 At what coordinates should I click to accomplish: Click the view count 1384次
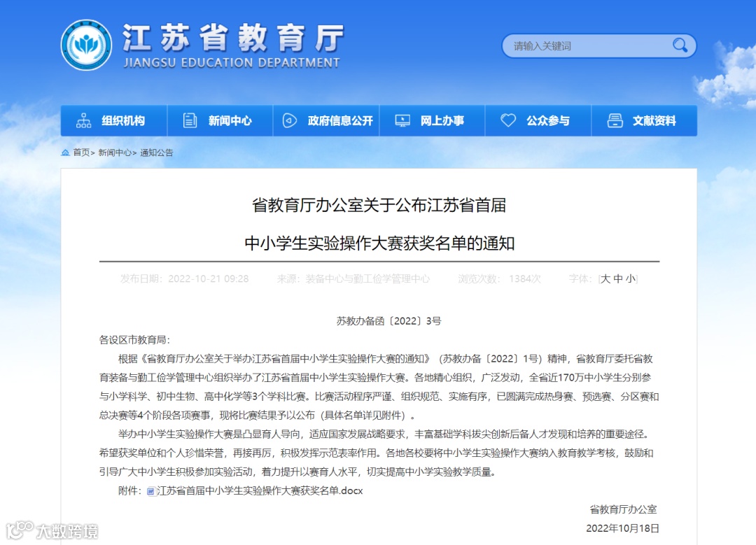click(525, 279)
